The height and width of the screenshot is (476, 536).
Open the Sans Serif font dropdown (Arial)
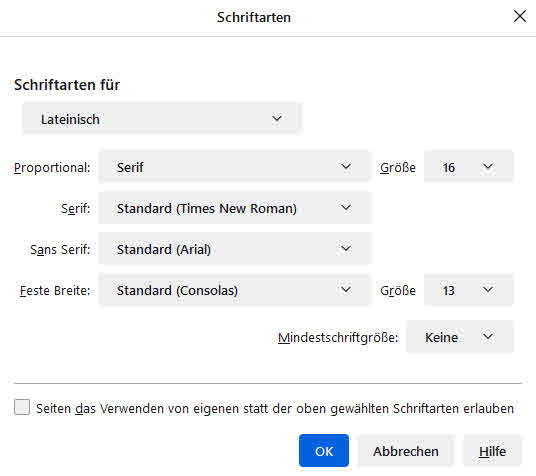(234, 249)
